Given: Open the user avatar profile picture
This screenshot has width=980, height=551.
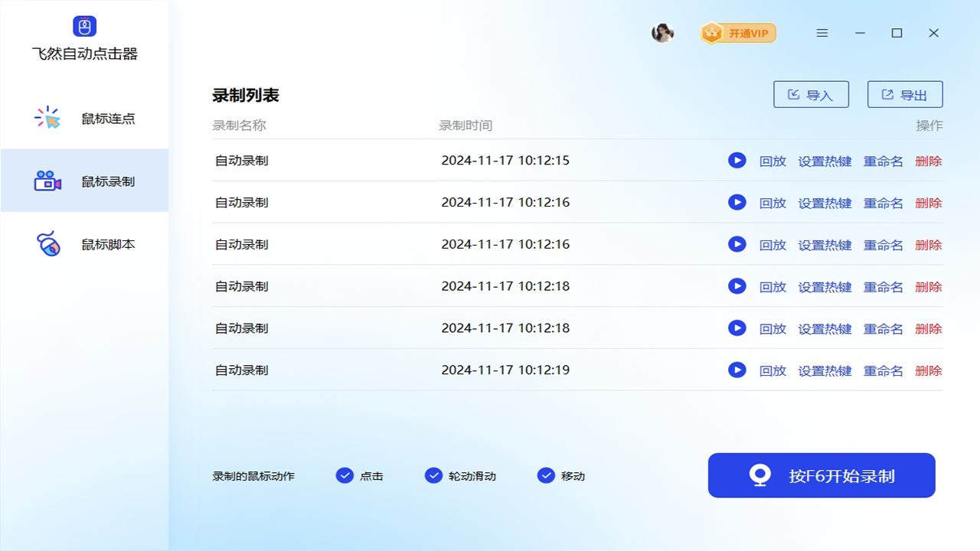Looking at the screenshot, I should click(662, 33).
